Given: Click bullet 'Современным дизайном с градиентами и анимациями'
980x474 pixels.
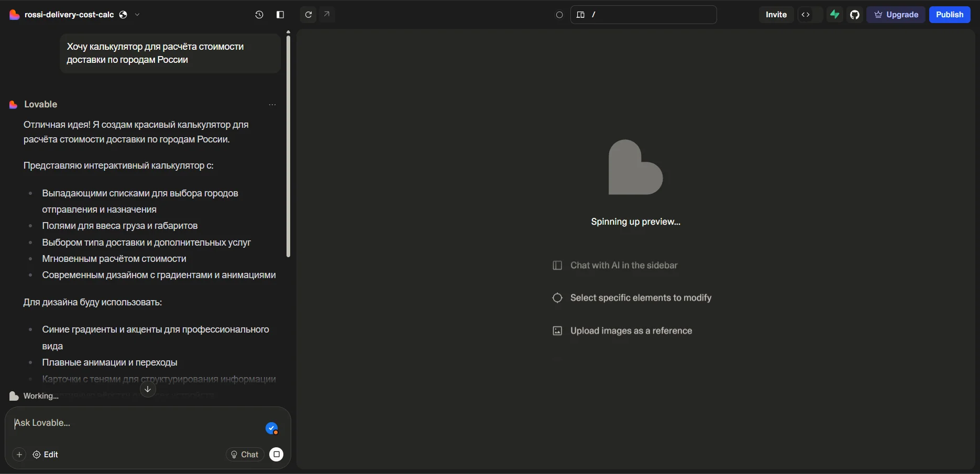Looking at the screenshot, I should tap(159, 275).
